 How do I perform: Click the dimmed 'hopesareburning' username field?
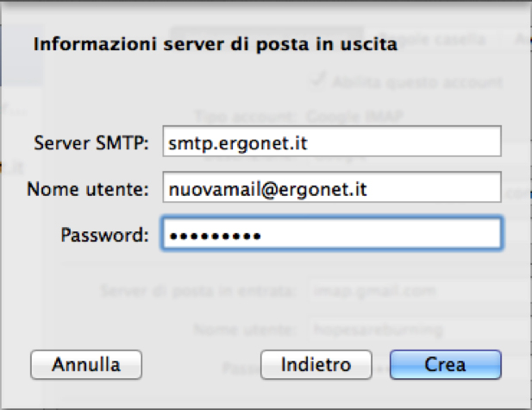[414, 328]
